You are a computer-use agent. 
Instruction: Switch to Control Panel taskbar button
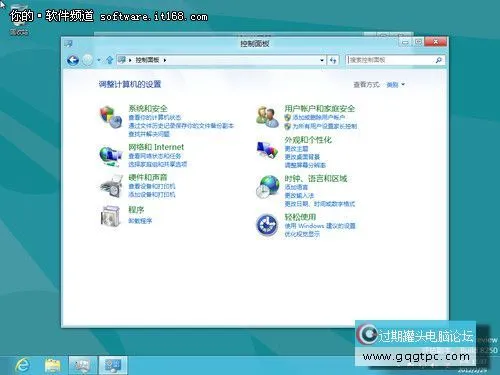[x=113, y=365]
